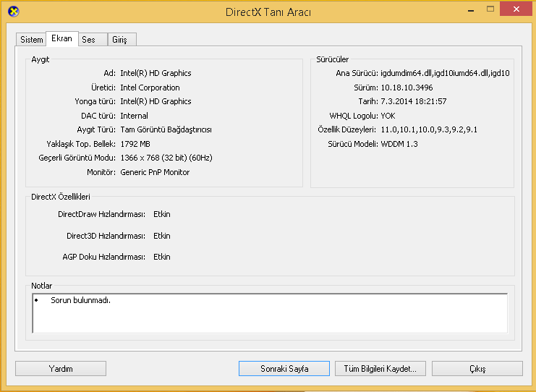Screen dimensions: 536x392
Task: Click Direct3D Hızlandırması 'Etkin' value
Action: point(162,236)
